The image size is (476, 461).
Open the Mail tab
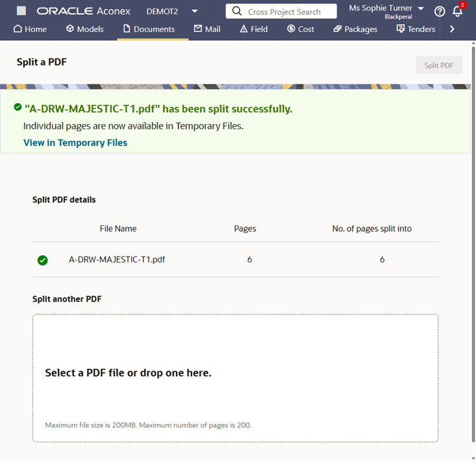tap(207, 29)
